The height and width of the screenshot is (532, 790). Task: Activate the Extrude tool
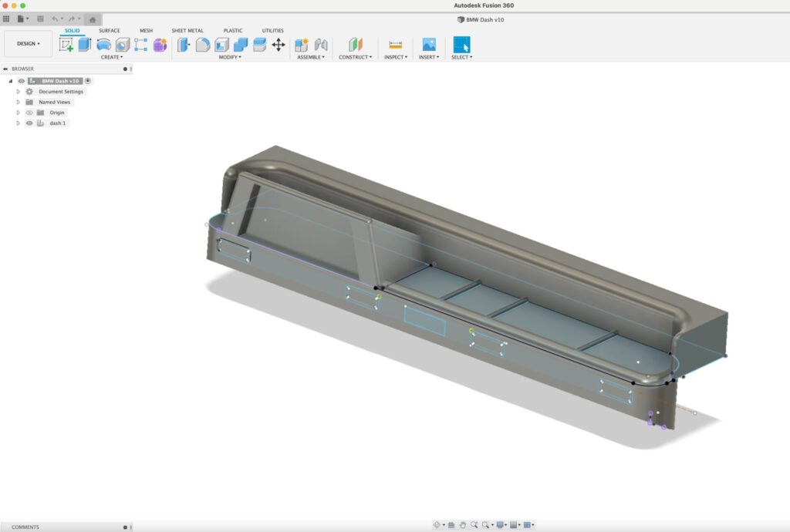click(85, 44)
